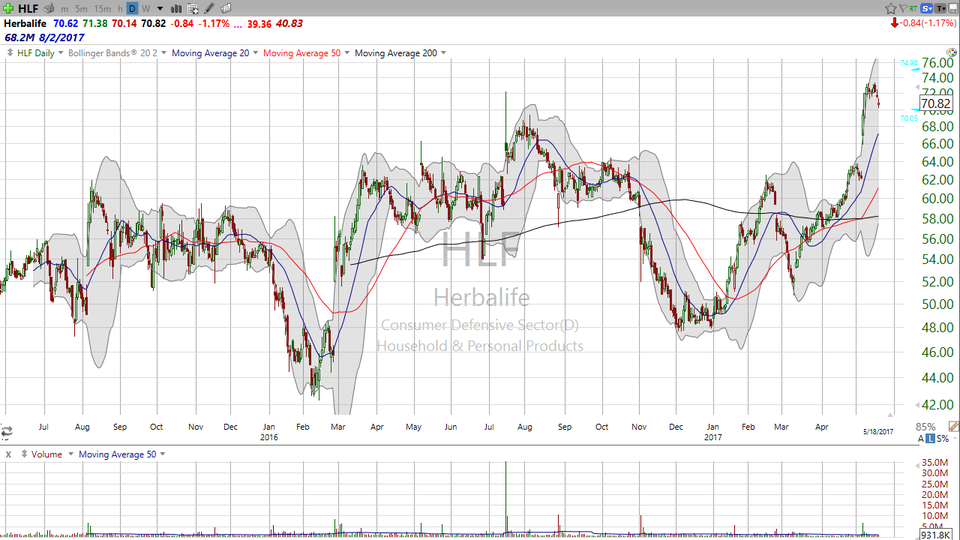Click the chart template plus icon
The width and height of the screenshot is (960, 540).
(193, 9)
